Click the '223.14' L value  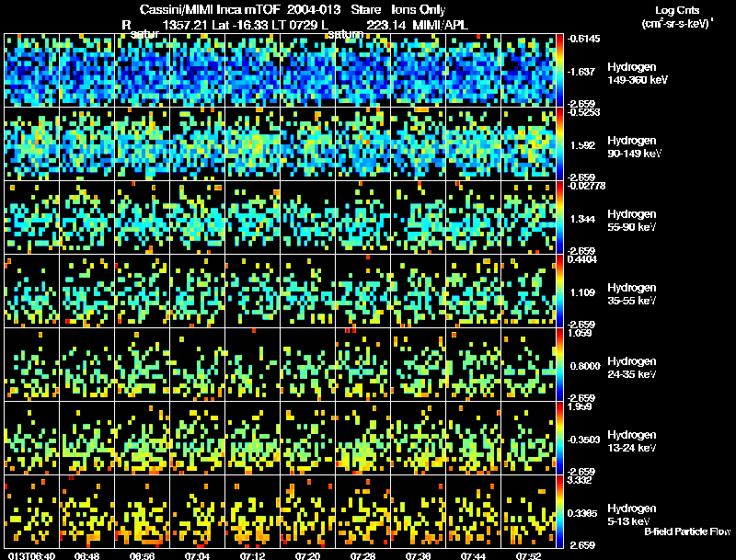(385, 25)
